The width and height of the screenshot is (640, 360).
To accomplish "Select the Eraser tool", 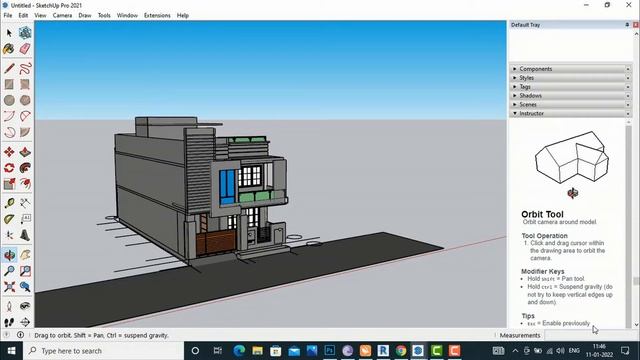I will pyautogui.click(x=25, y=49).
